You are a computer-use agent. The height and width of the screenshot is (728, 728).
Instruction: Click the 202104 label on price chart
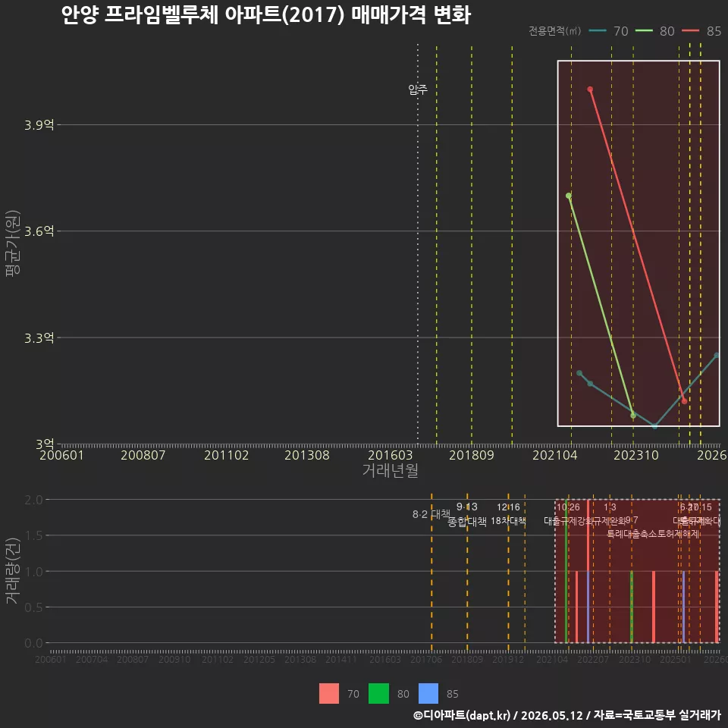(x=555, y=456)
